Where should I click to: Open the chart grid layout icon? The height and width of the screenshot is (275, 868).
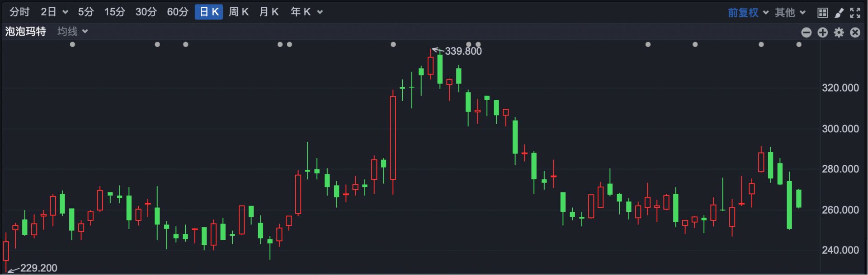pyautogui.click(x=822, y=13)
